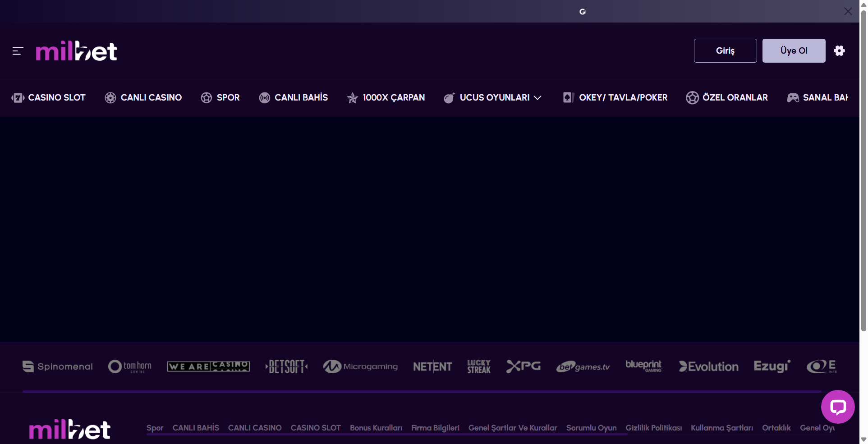Click the Giriş login button
The width and height of the screenshot is (868, 444).
[725, 50]
